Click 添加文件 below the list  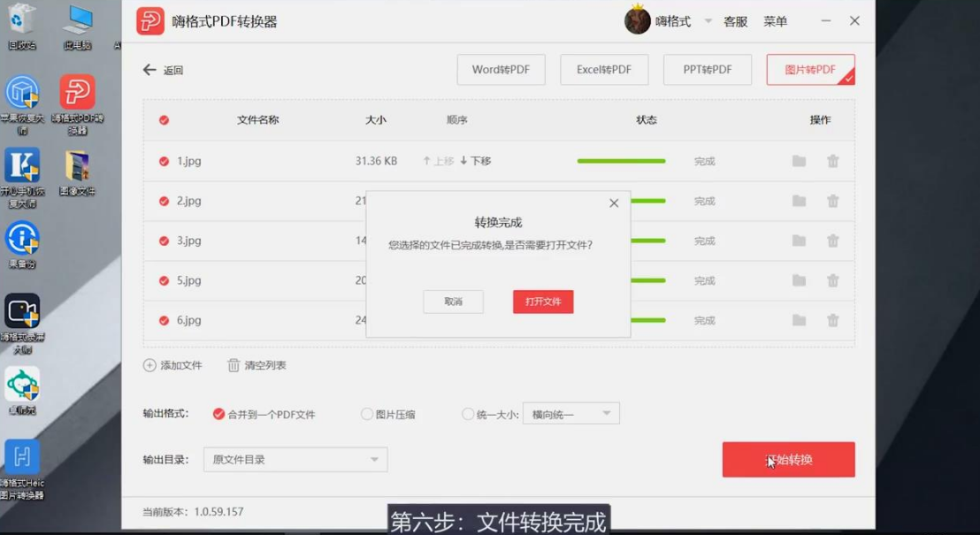pyautogui.click(x=173, y=365)
